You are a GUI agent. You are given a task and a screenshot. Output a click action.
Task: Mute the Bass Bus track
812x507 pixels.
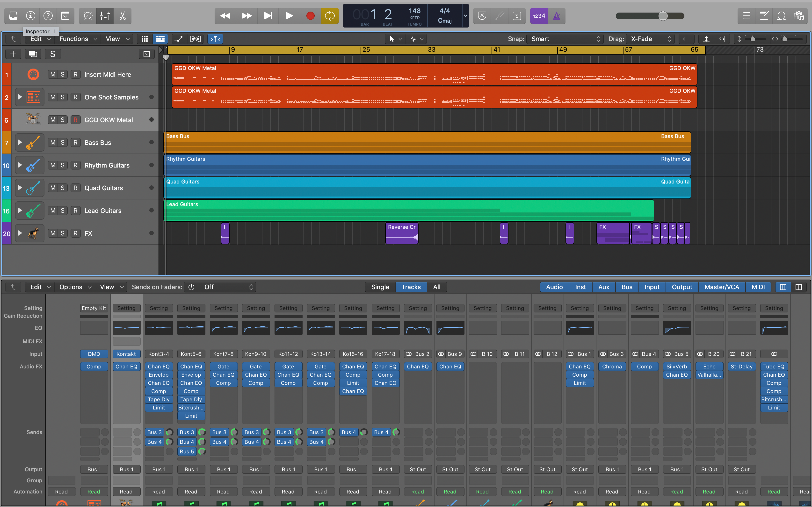53,142
